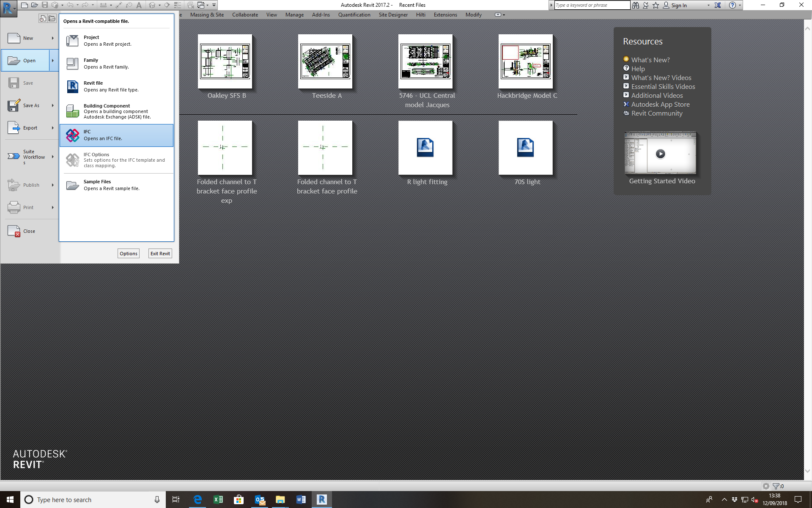The image size is (812, 508).
Task: Click the Exit Revit button
Action: (x=160, y=254)
